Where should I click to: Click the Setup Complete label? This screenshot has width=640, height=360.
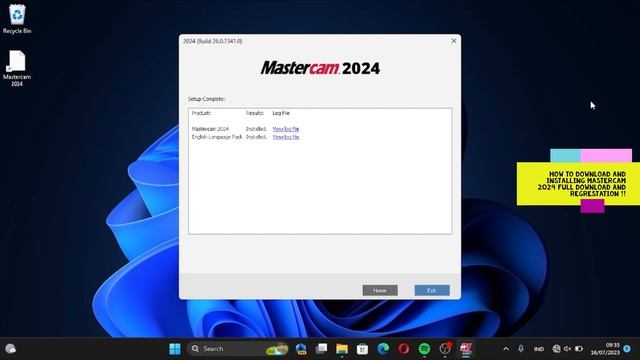[206, 99]
